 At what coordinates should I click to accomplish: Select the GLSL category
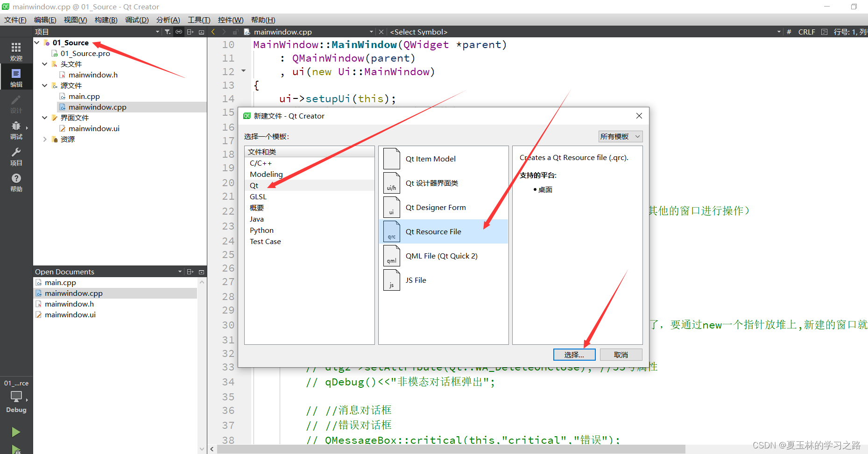(x=309, y=196)
